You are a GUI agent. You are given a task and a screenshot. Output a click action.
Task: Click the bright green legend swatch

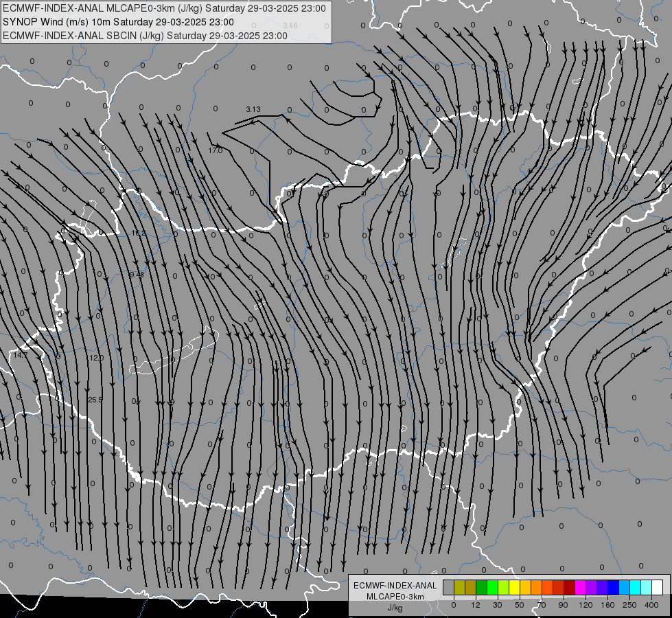493,587
